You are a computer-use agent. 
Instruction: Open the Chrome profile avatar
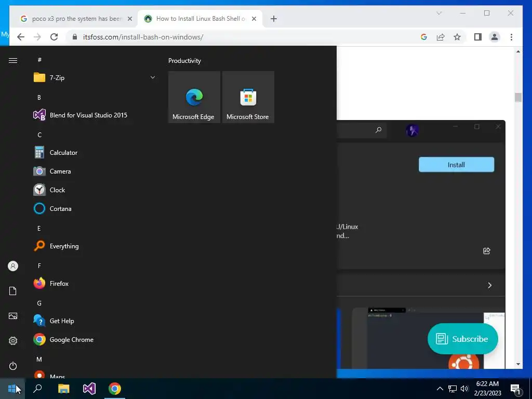point(495,37)
